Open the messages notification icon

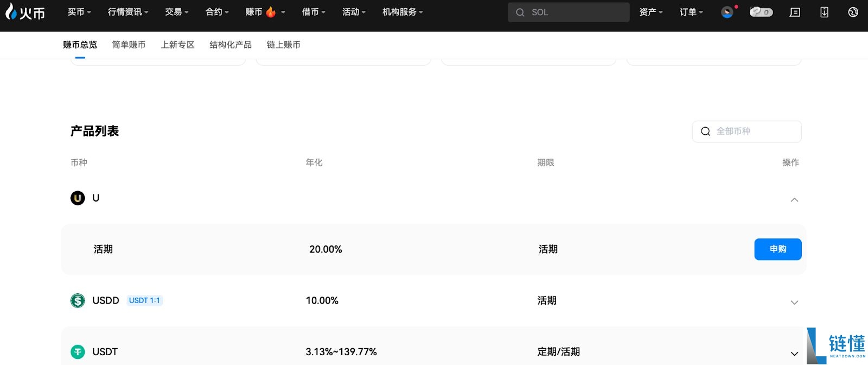795,12
